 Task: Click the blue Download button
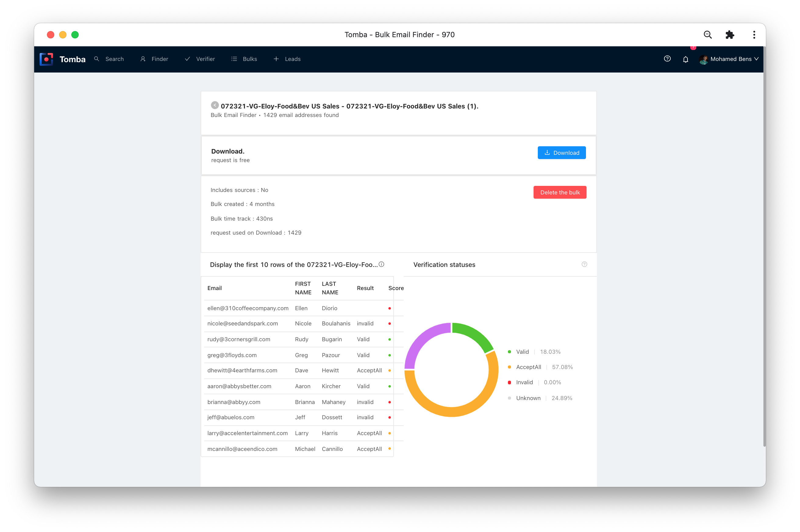pos(561,153)
